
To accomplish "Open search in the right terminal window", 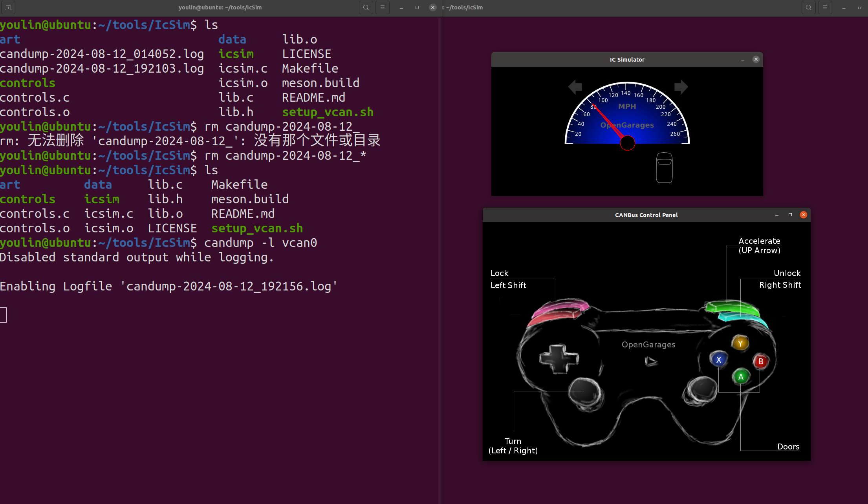I will 808,7.
